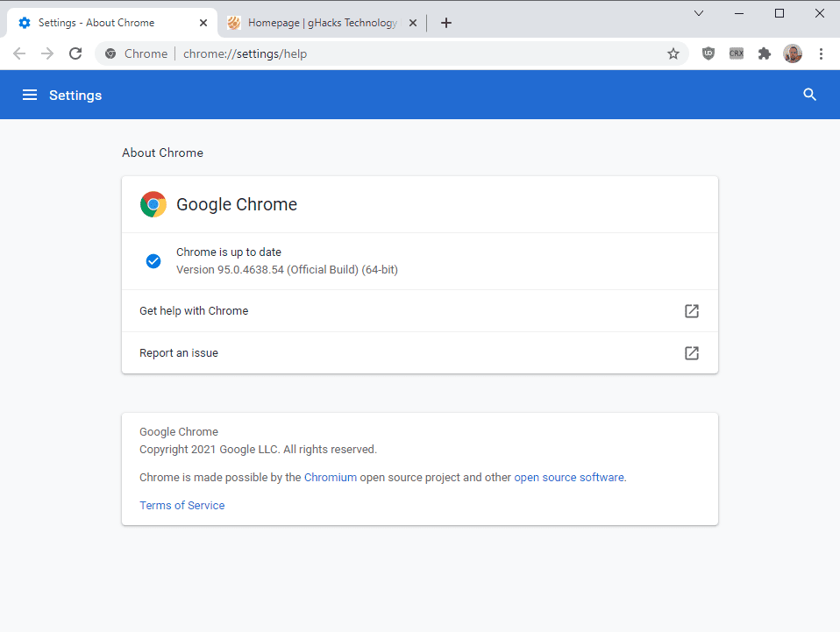This screenshot has height=632, width=840.
Task: Bookmark this page with the star icon
Action: pos(673,53)
